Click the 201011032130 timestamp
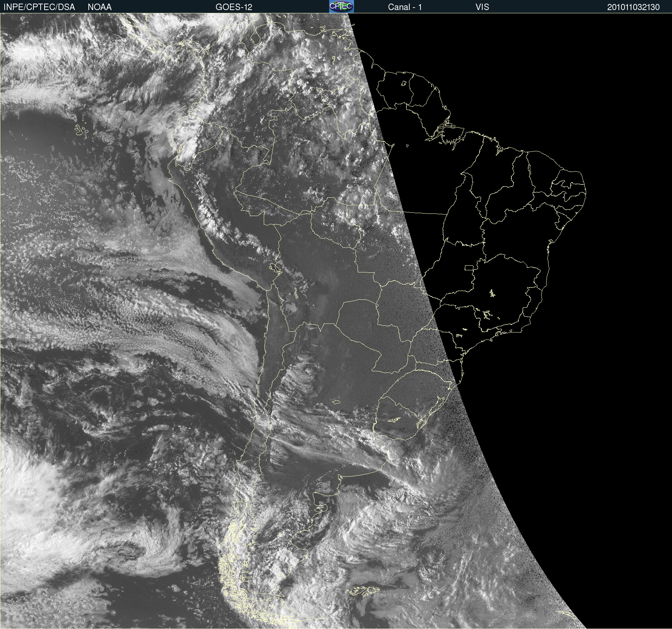Image resolution: width=672 pixels, height=629 pixels. 634,7
